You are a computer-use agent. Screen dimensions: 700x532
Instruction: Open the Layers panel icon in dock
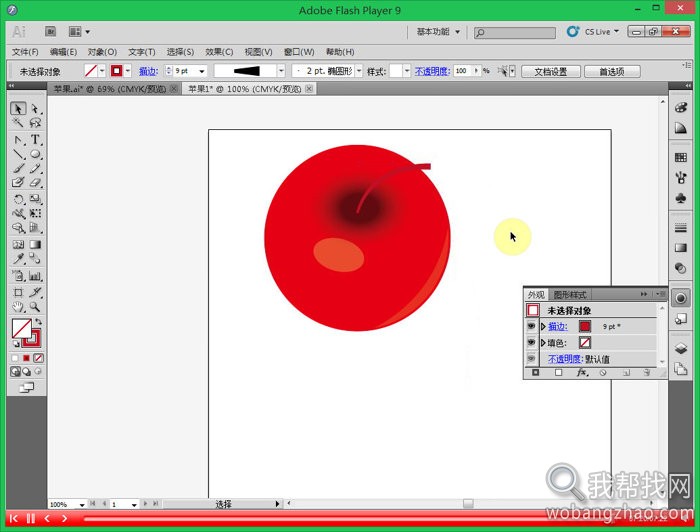pos(680,348)
